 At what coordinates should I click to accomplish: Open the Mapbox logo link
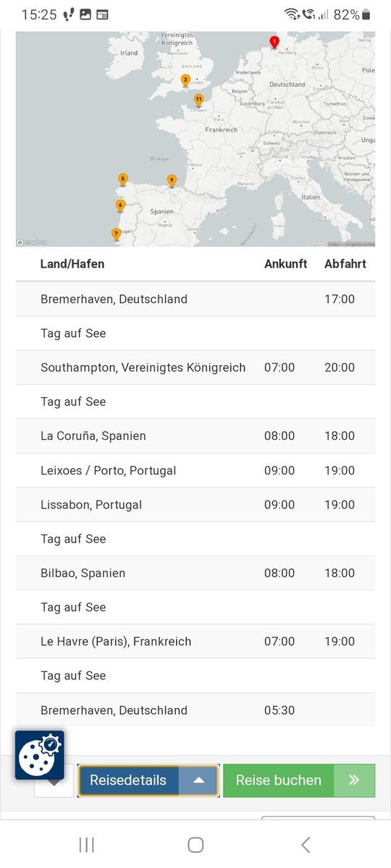(x=32, y=242)
